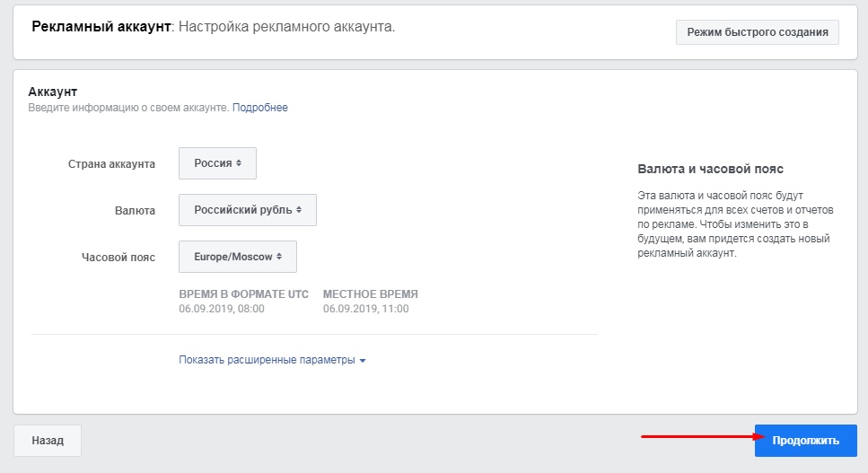Open the Страна аккаунта dropdown showing Россия
This screenshot has height=473, width=868.
(217, 163)
